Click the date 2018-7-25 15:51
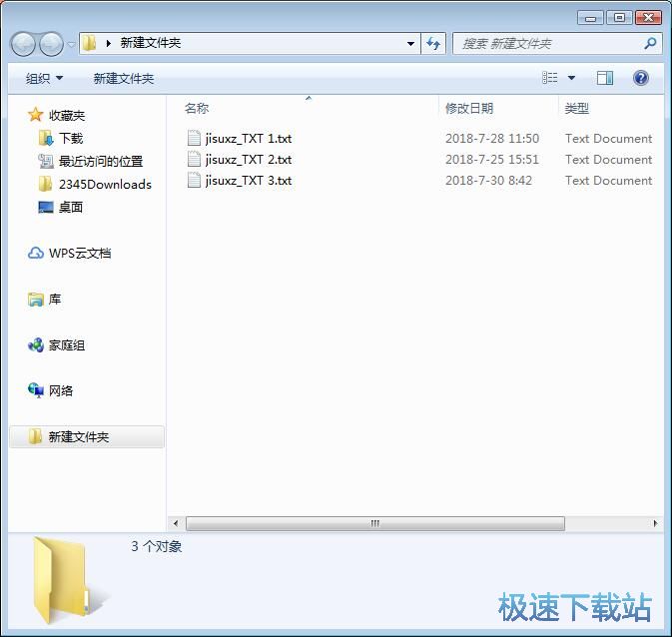672x637 pixels. pyautogui.click(x=492, y=160)
